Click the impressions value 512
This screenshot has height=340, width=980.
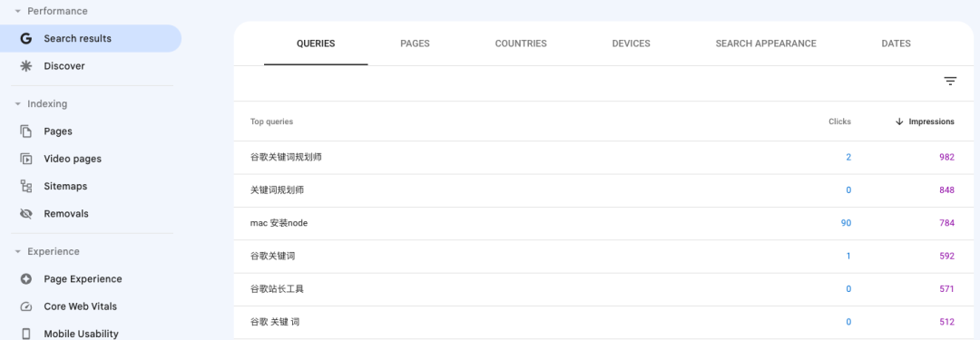tap(946, 323)
